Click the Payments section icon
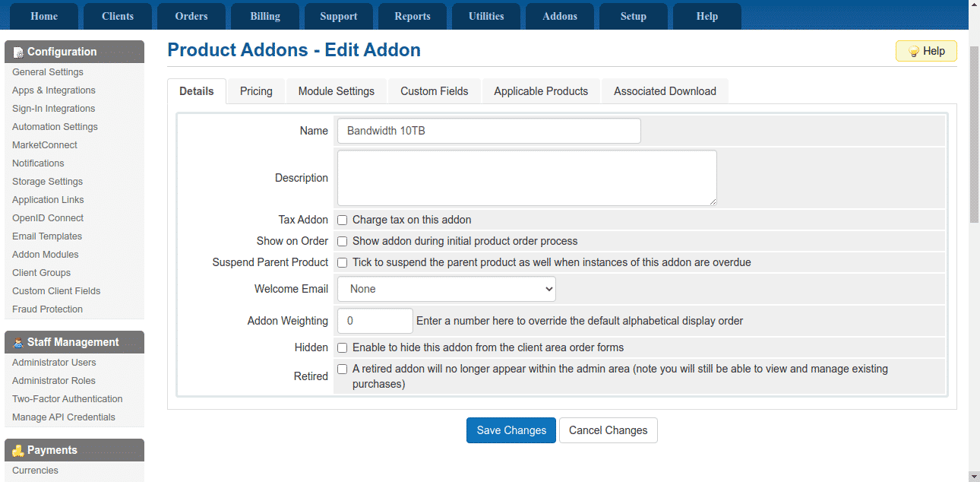 pyautogui.click(x=18, y=451)
